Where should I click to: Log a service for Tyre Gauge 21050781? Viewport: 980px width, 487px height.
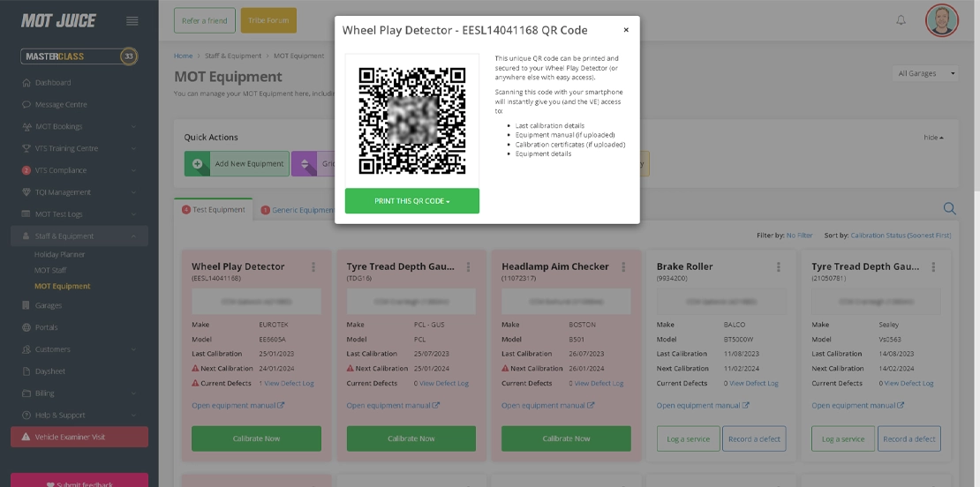[843, 439]
